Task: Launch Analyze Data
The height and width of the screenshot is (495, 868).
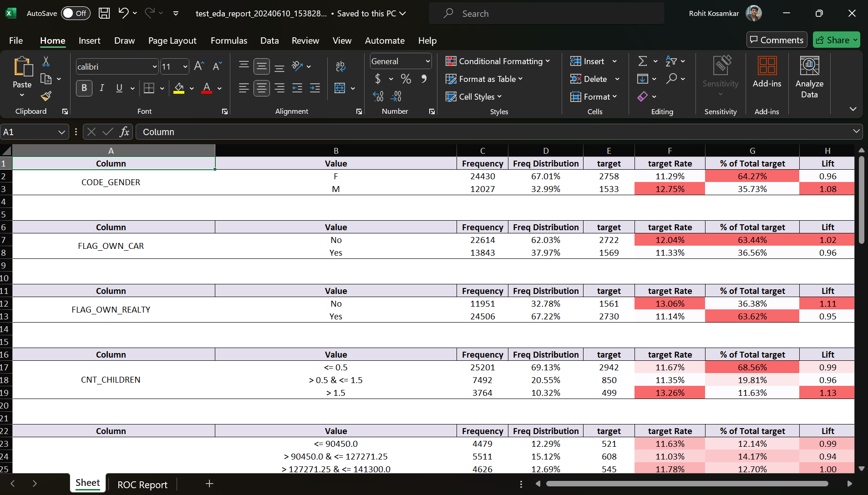Action: pyautogui.click(x=809, y=76)
